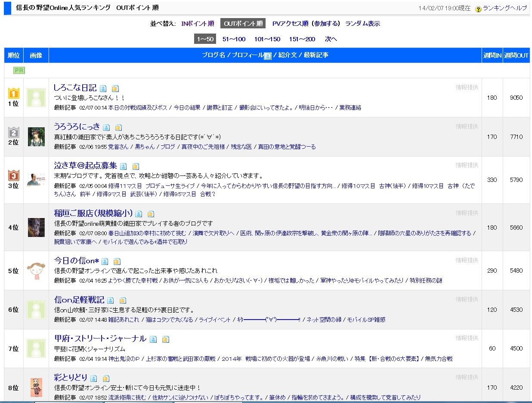Open article ようやく勝てた幸村戦
532x403 pixels.
pos(133,280)
